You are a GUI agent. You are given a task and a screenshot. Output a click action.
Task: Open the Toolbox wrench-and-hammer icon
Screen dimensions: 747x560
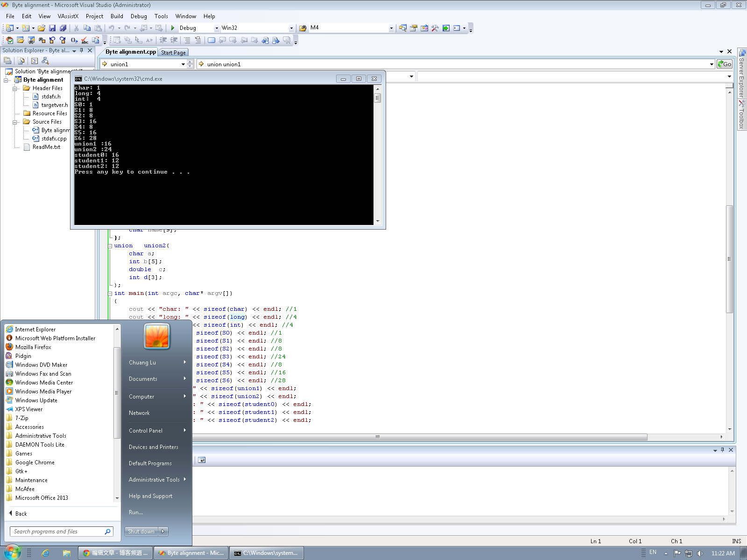[x=435, y=28]
